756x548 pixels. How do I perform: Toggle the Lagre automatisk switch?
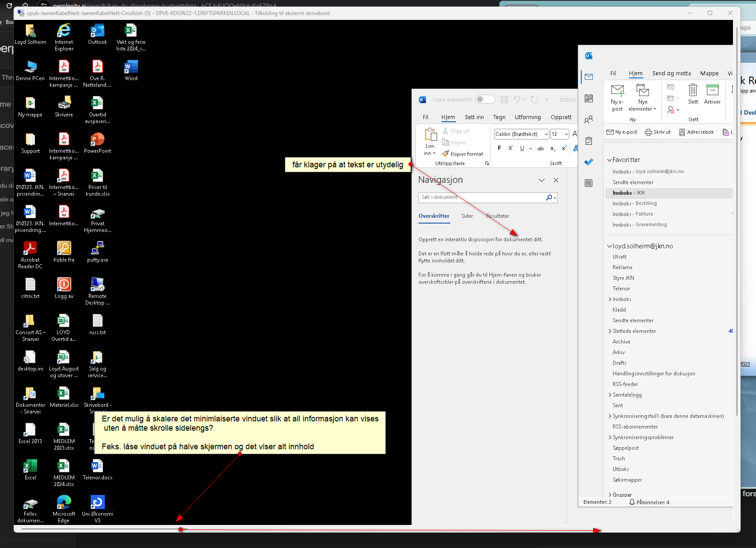[x=485, y=100]
